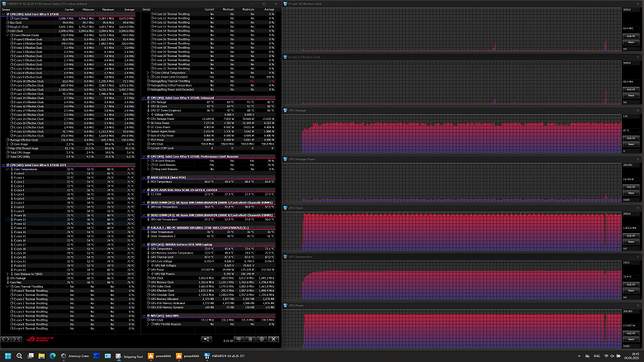This screenshot has width=644, height=362.
Task: Click Auto Fit on CPU Package graph
Action: pos(631,136)
